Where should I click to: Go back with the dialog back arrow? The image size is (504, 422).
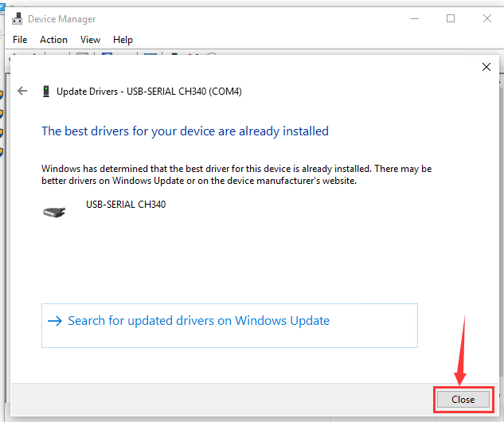click(22, 91)
